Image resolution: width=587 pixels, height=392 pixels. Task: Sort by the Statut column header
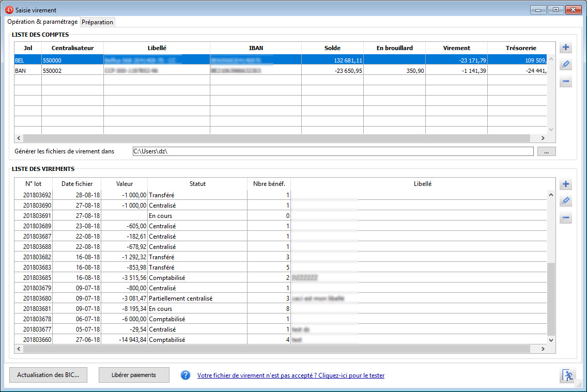pyautogui.click(x=197, y=184)
